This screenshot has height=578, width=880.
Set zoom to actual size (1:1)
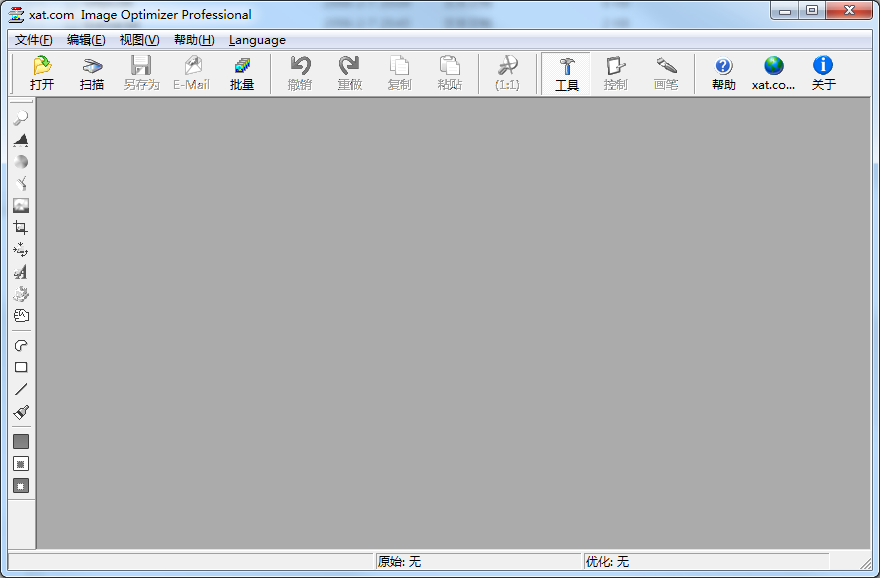point(507,74)
